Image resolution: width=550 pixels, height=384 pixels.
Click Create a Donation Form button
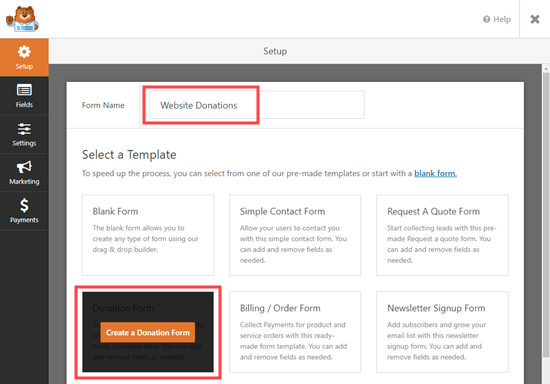pyautogui.click(x=147, y=332)
